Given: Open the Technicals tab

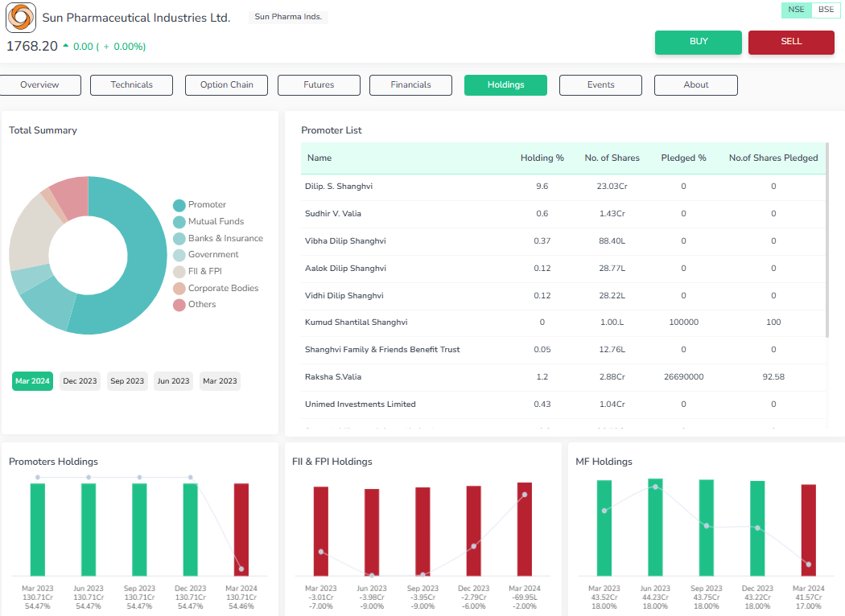Looking at the screenshot, I should [131, 85].
